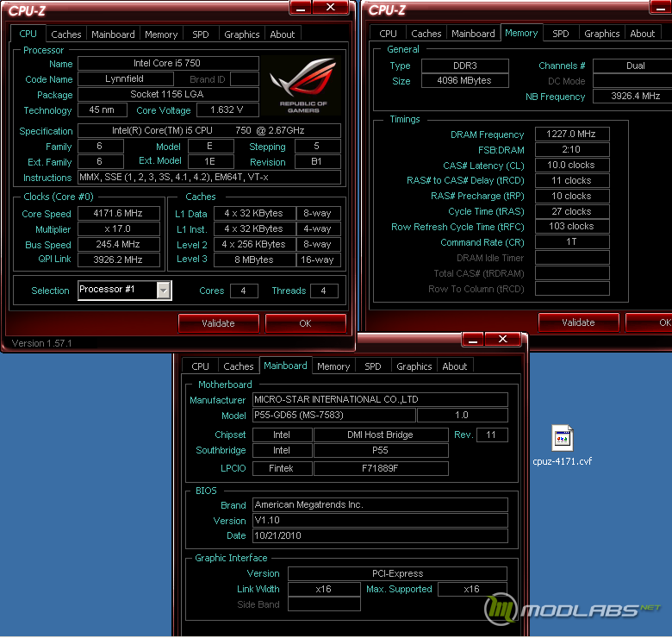This screenshot has height=638, width=672.
Task: Click the Dual channels value
Action: (x=632, y=66)
